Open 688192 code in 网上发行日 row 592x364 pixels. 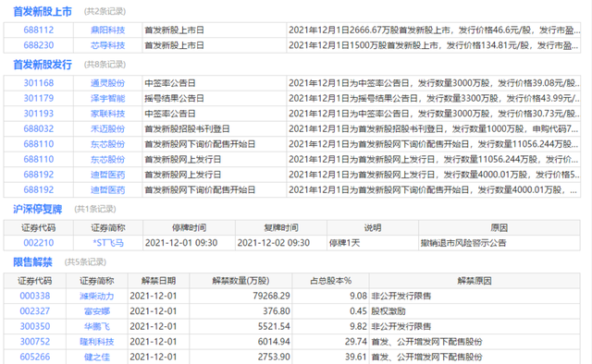pos(39,175)
